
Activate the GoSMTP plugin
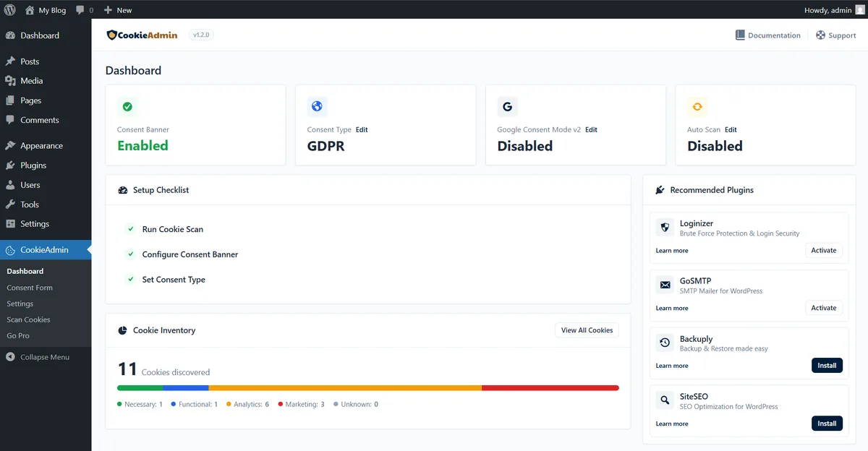pos(824,308)
